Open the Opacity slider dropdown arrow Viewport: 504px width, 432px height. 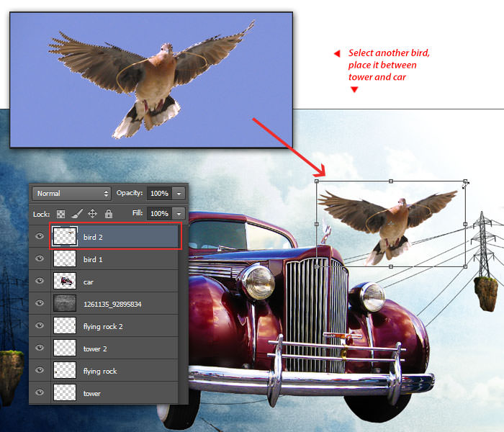tap(179, 194)
